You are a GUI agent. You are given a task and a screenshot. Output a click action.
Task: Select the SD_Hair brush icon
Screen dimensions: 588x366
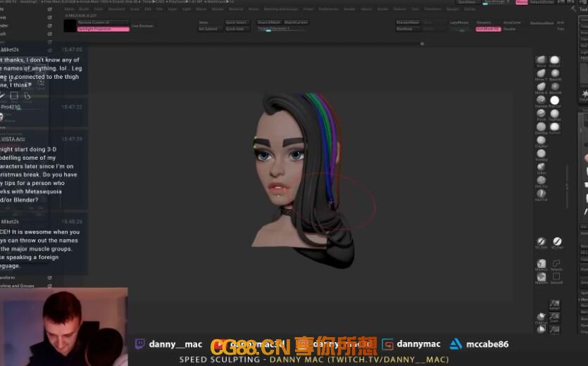coord(557,242)
